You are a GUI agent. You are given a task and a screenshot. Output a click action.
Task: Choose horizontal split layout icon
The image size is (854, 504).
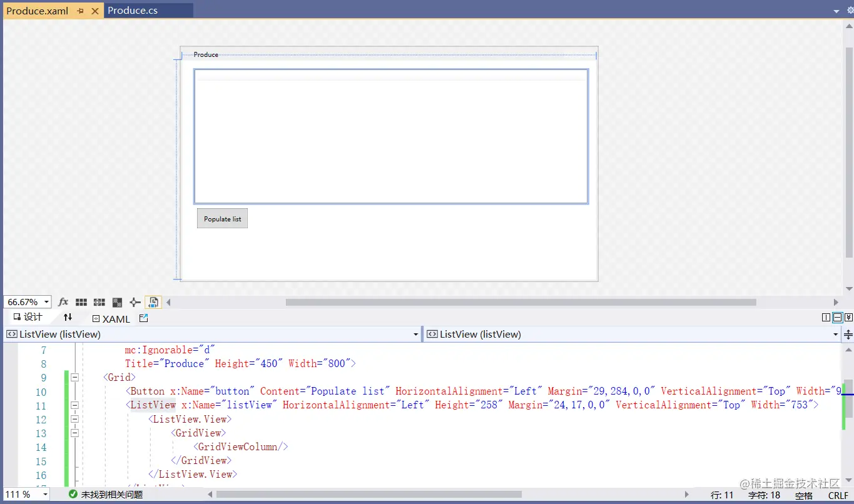click(837, 318)
